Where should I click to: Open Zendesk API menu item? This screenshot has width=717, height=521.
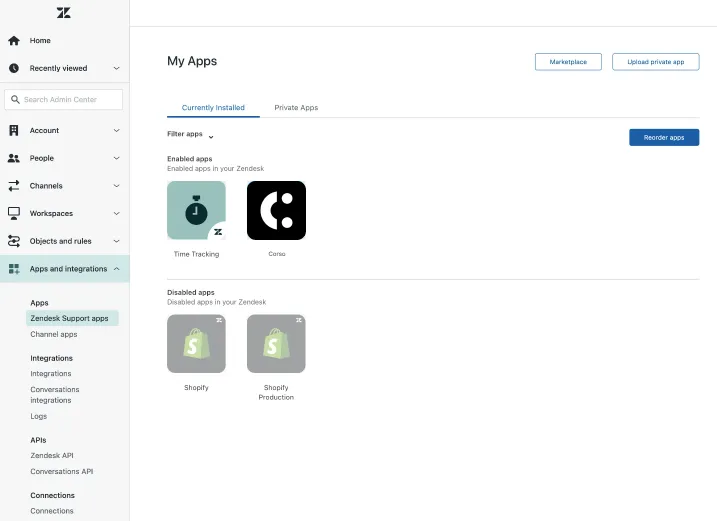(52, 456)
